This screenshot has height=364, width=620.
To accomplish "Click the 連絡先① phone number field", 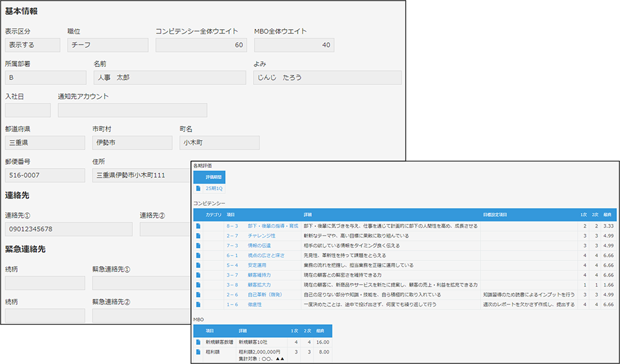I will [x=68, y=229].
